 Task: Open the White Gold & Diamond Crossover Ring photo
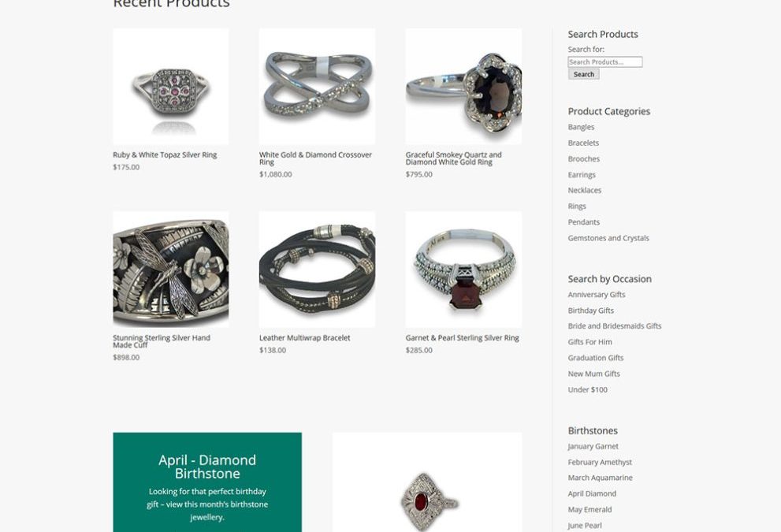318,86
